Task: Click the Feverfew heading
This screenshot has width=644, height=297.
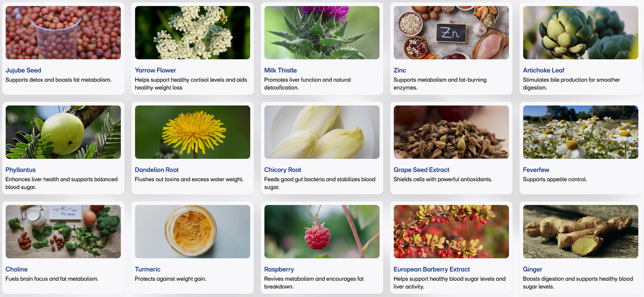Action: click(x=536, y=170)
